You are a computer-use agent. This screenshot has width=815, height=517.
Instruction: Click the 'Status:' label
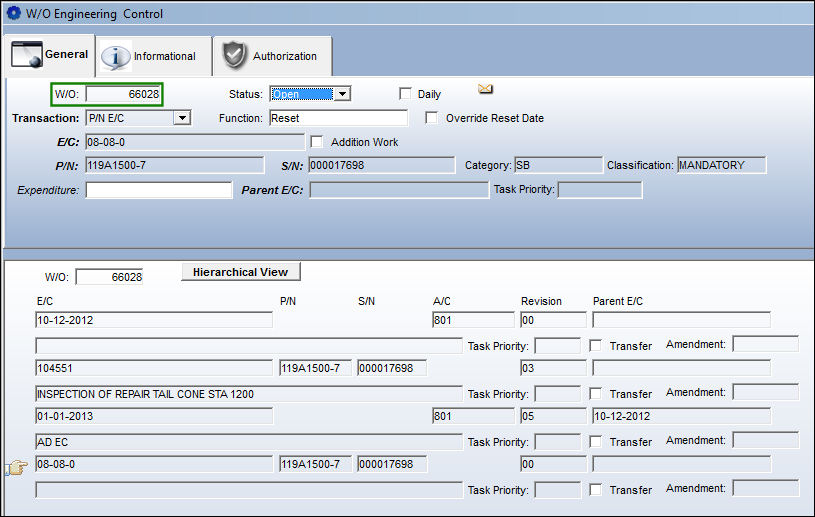point(246,94)
